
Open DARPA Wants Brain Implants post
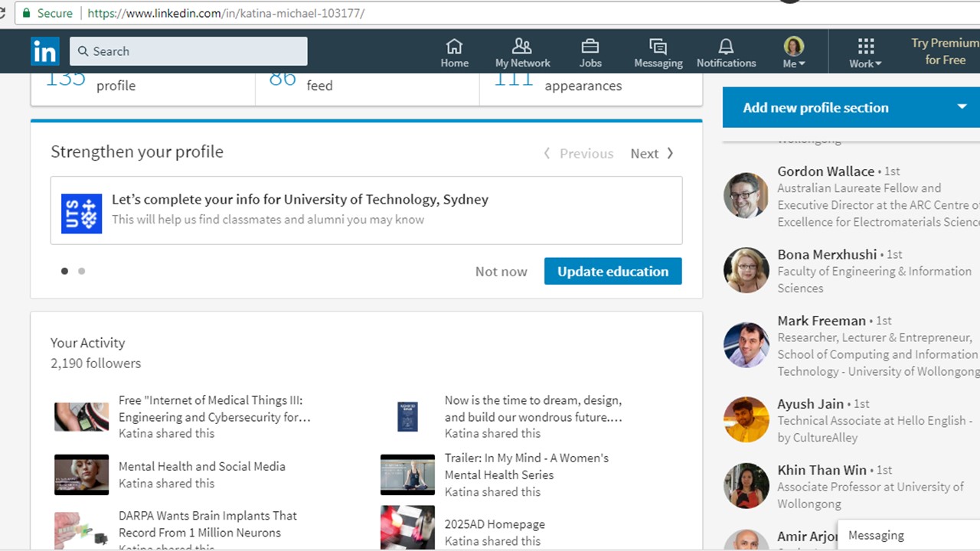pos(207,524)
